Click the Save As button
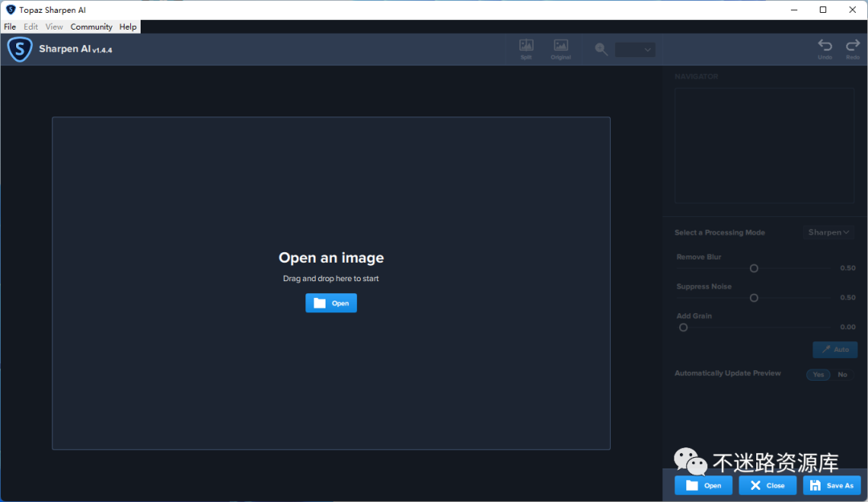This screenshot has width=868, height=502. tap(832, 485)
